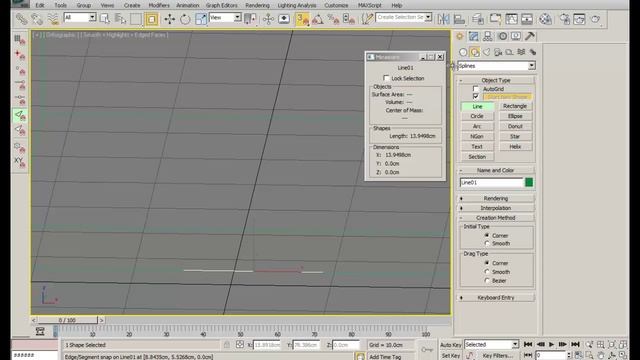The image size is (640, 360).
Task: Select the Move tool
Action: pos(169,19)
